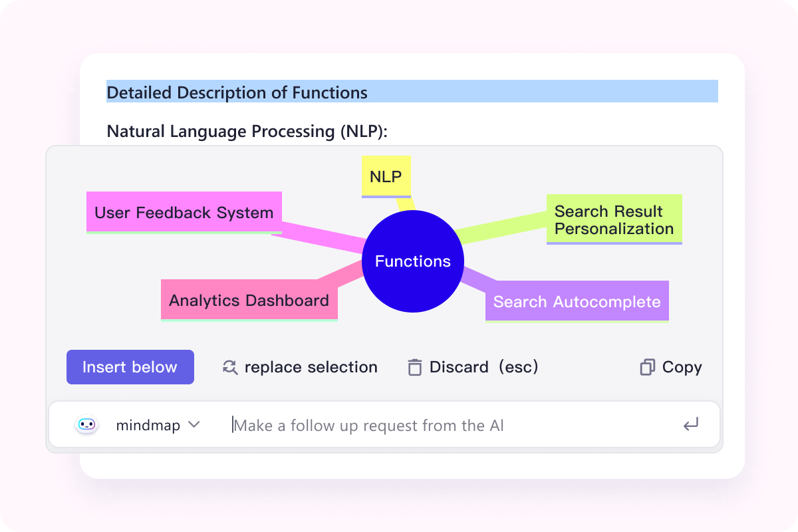Click the Copy icon
This screenshot has height=532, width=798.
pyautogui.click(x=647, y=367)
